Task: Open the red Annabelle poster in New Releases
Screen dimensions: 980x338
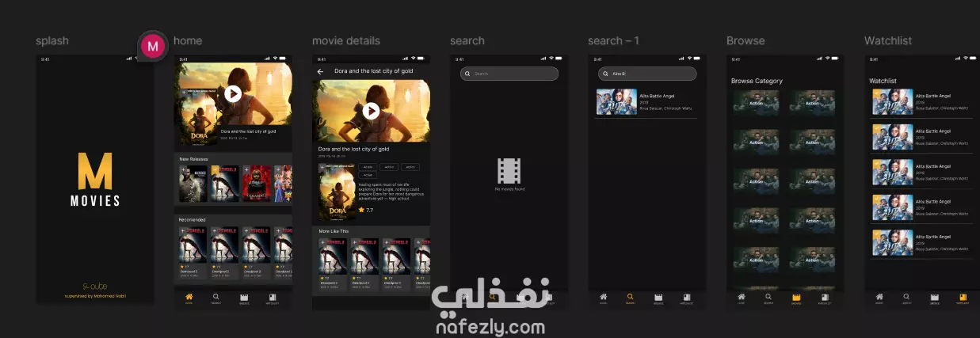Action: [x=256, y=184]
